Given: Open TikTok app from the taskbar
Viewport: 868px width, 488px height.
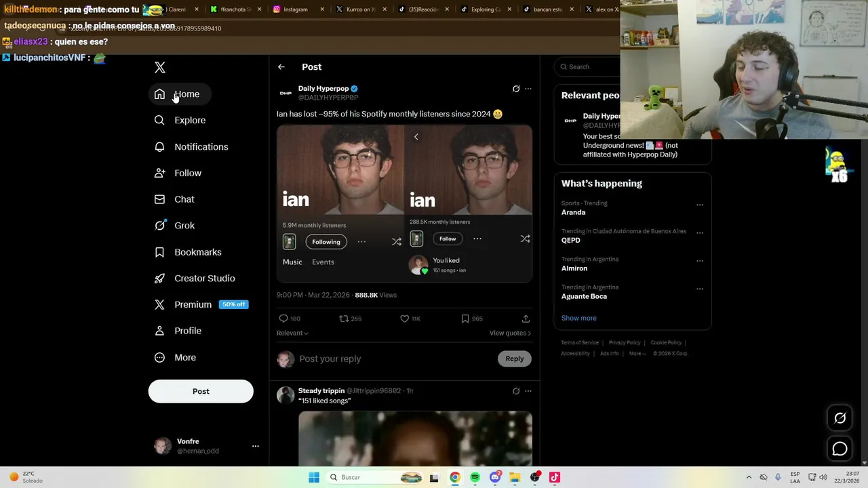Looking at the screenshot, I should pos(555,477).
